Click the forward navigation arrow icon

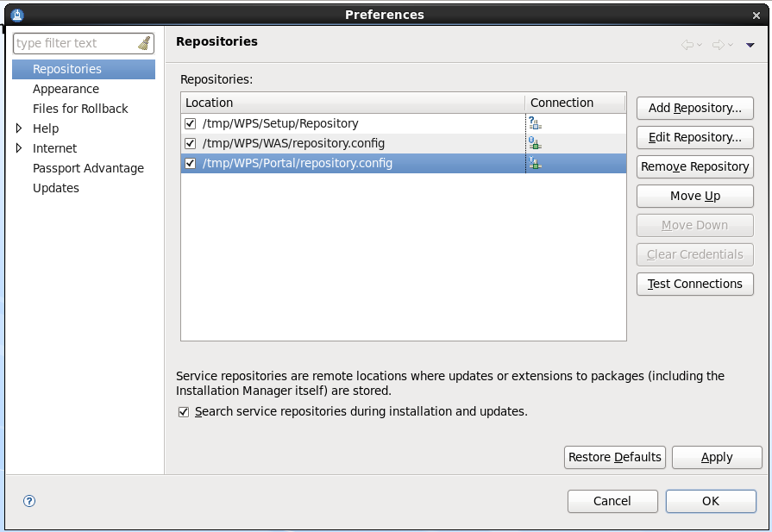(718, 45)
